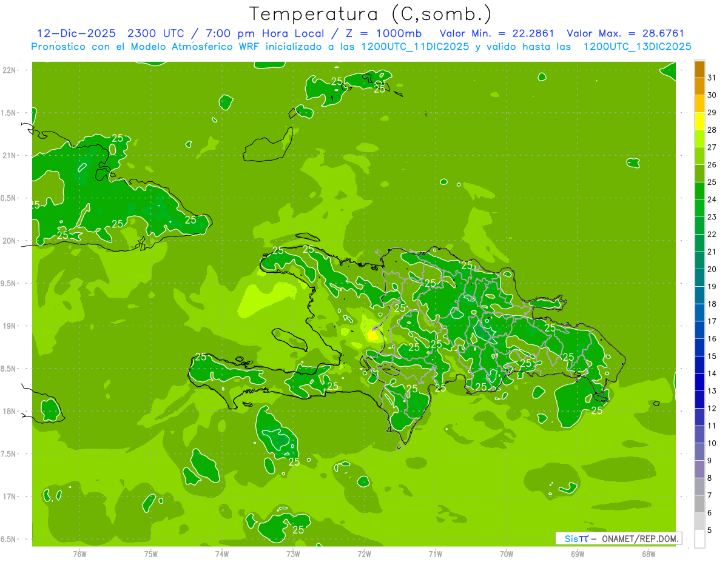This screenshot has height=562, width=728.
Task: Click the "70W" longitude axis label
Action: [x=507, y=554]
